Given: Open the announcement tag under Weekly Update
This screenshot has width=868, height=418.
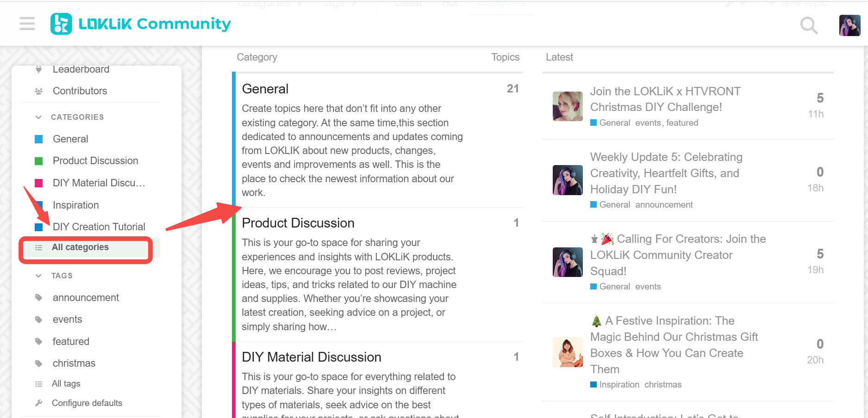Looking at the screenshot, I should [x=664, y=205].
